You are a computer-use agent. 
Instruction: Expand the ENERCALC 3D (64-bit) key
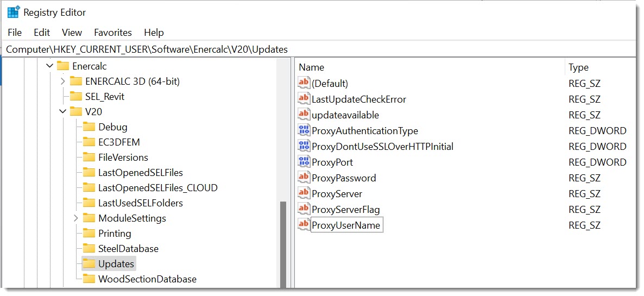pyautogui.click(x=63, y=81)
